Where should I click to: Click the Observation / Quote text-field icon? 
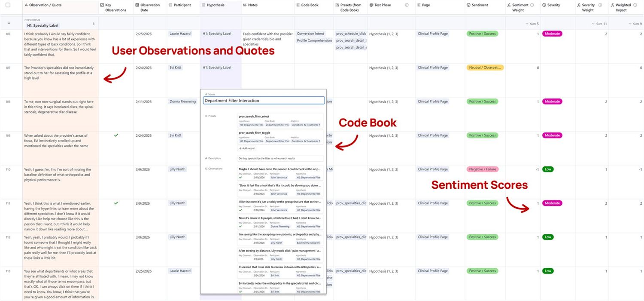coord(26,5)
